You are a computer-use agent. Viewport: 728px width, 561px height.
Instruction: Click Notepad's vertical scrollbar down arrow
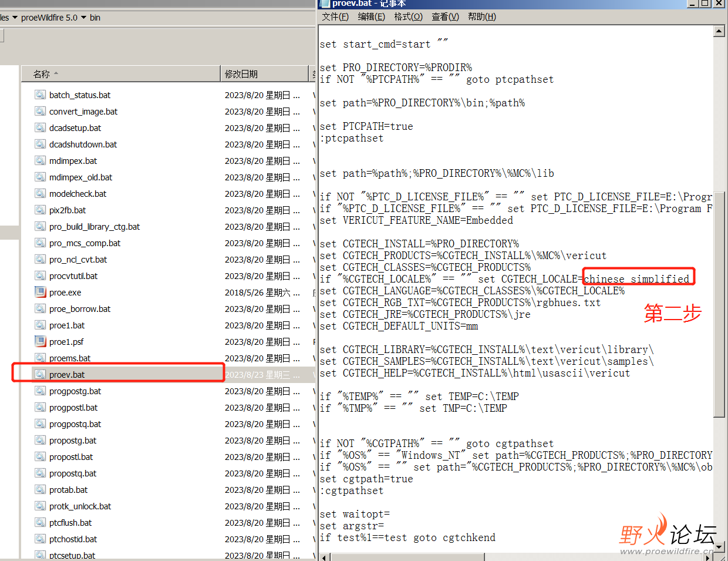click(x=719, y=547)
